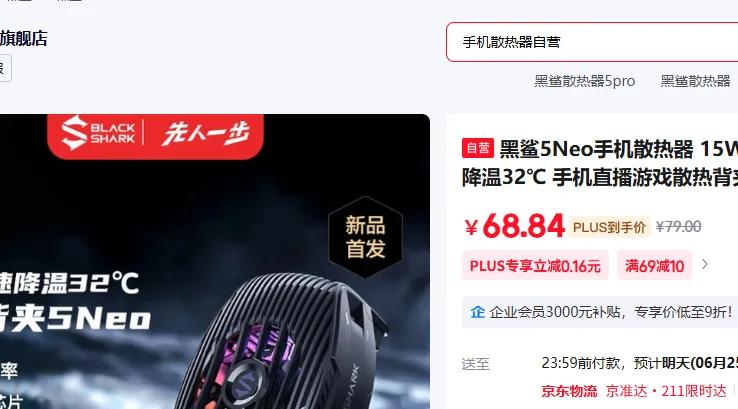Click the 先人一步 slogan in the red banner
Screen dimensions: 738x409
pyautogui.click(x=205, y=133)
